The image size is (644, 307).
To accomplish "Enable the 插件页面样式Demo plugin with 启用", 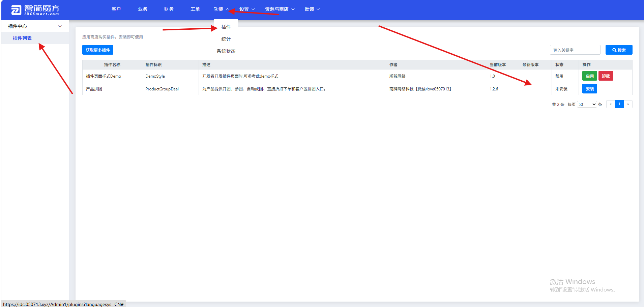I will tap(589, 76).
